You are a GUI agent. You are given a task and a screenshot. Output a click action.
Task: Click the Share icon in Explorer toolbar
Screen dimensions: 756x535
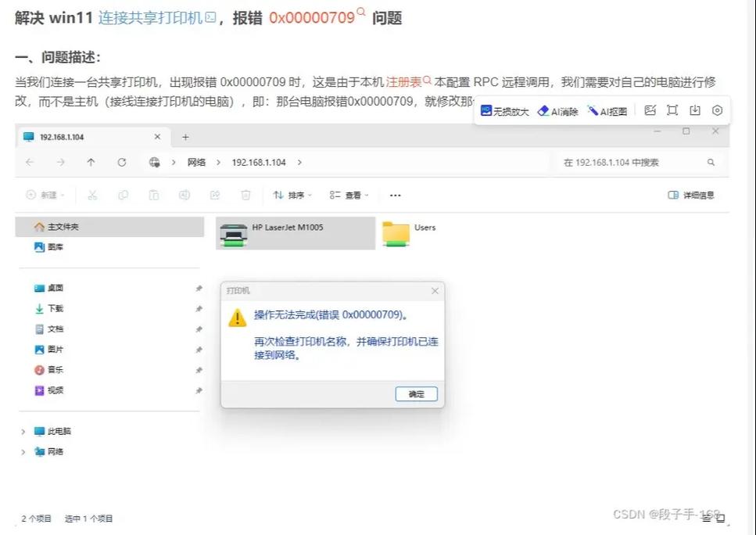[215, 195]
